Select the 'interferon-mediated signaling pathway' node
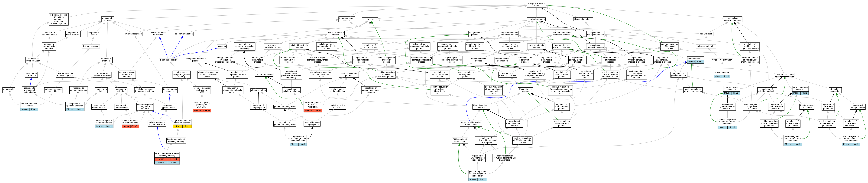Viewport: 868px width, 183px height. 176,140
